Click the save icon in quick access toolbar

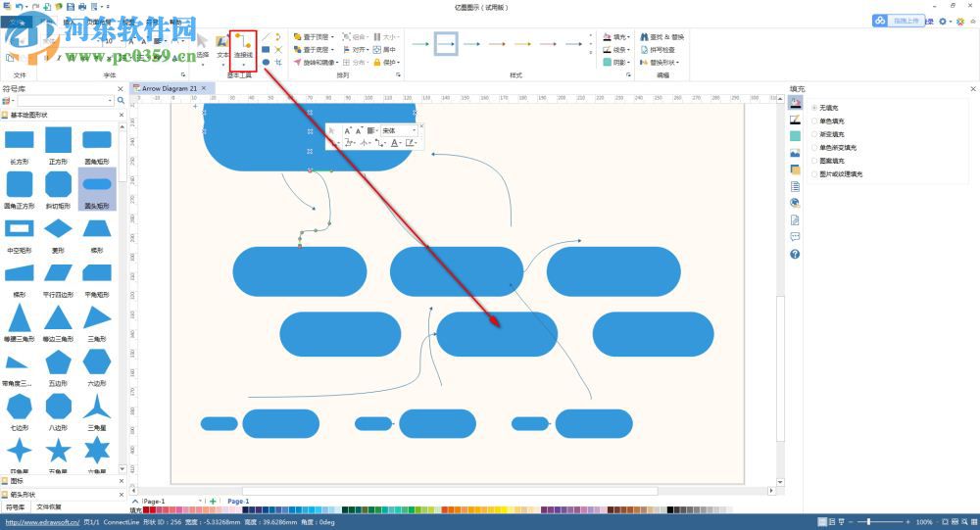coord(70,6)
